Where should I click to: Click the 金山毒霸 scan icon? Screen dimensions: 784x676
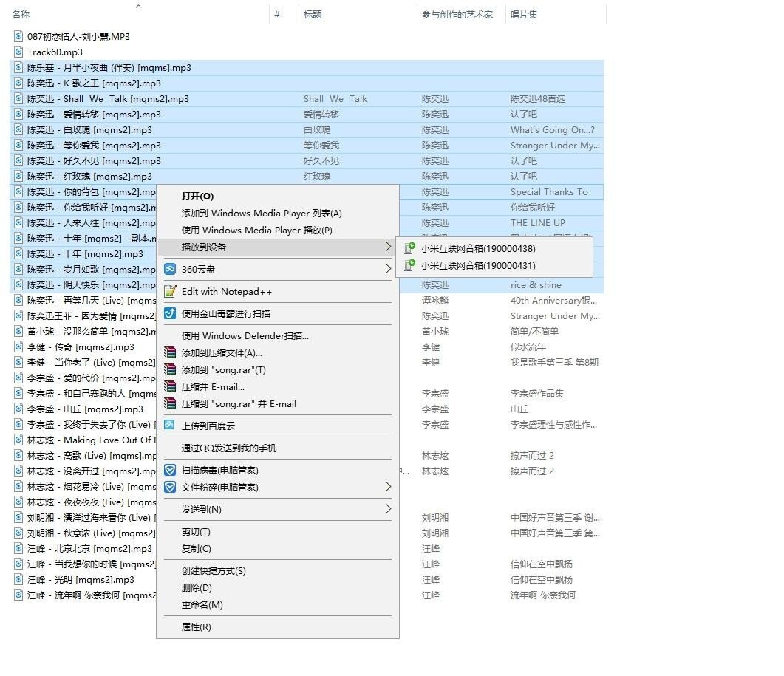170,313
